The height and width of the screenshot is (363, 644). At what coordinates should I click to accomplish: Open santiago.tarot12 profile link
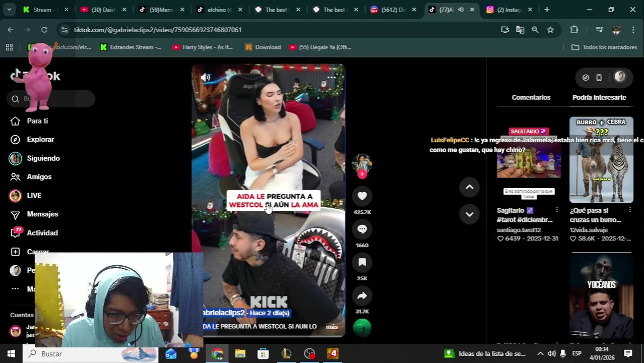pos(519,230)
